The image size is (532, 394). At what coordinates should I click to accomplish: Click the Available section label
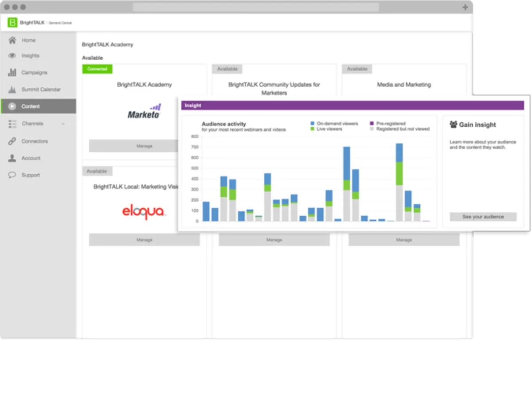(92, 58)
